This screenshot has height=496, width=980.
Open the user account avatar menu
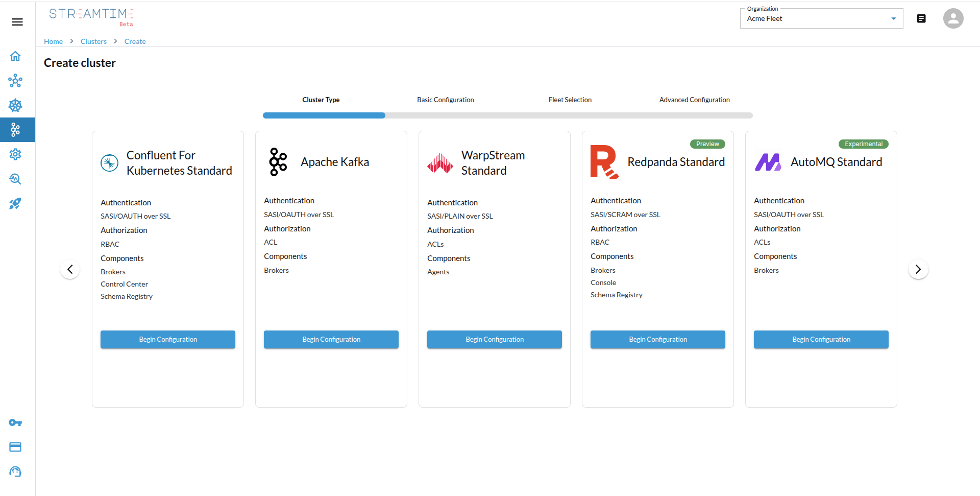[x=953, y=18]
